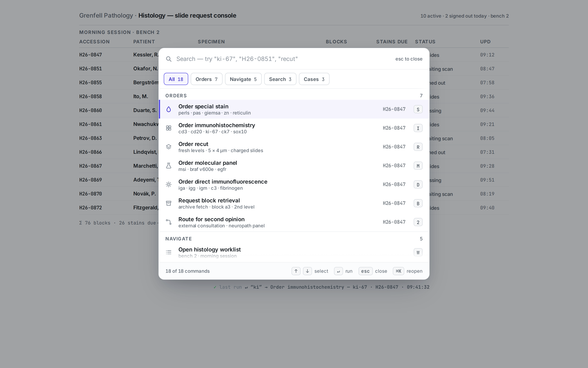588x368 pixels.
Task: Click the flask icon for molecular panel
Action: pyautogui.click(x=169, y=166)
